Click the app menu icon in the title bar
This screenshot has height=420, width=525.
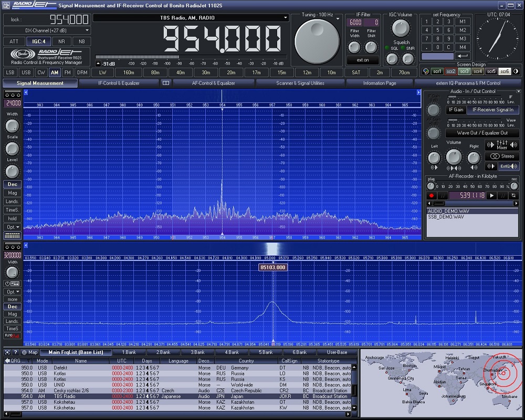tap(6, 5)
